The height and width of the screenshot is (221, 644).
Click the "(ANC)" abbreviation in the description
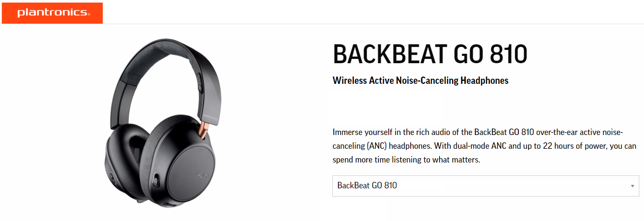tap(378, 146)
